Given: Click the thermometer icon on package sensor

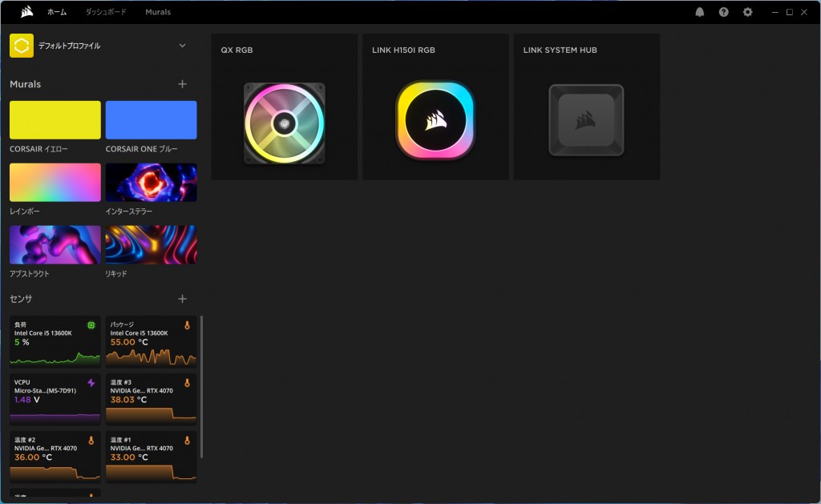Looking at the screenshot, I should [x=187, y=325].
